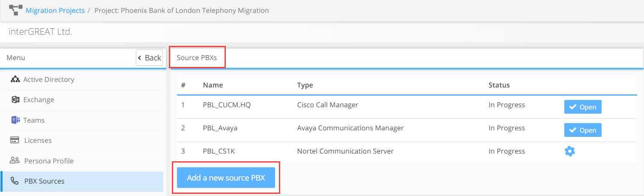Select the PBL_CS1K table row name
Screen dimensions: 644x196
[219, 151]
